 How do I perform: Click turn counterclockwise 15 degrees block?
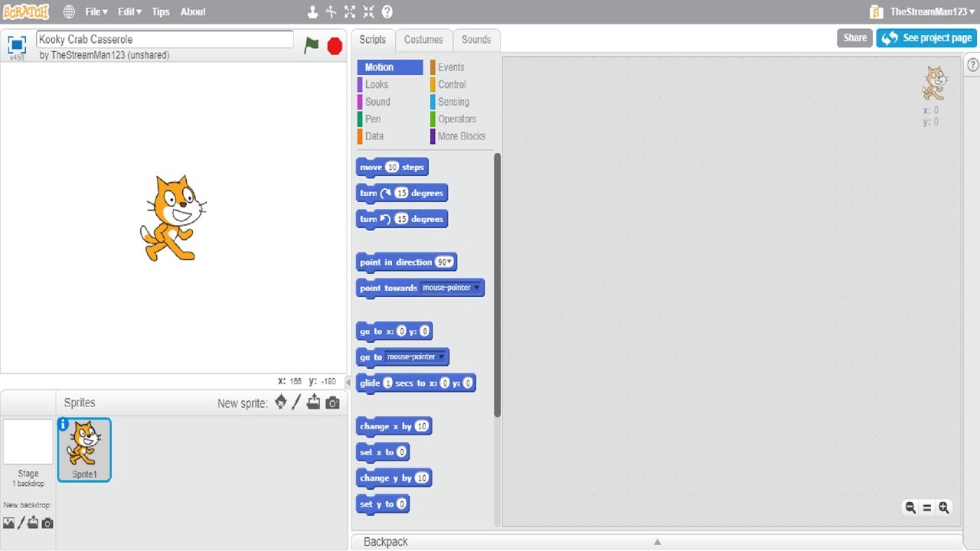[402, 219]
